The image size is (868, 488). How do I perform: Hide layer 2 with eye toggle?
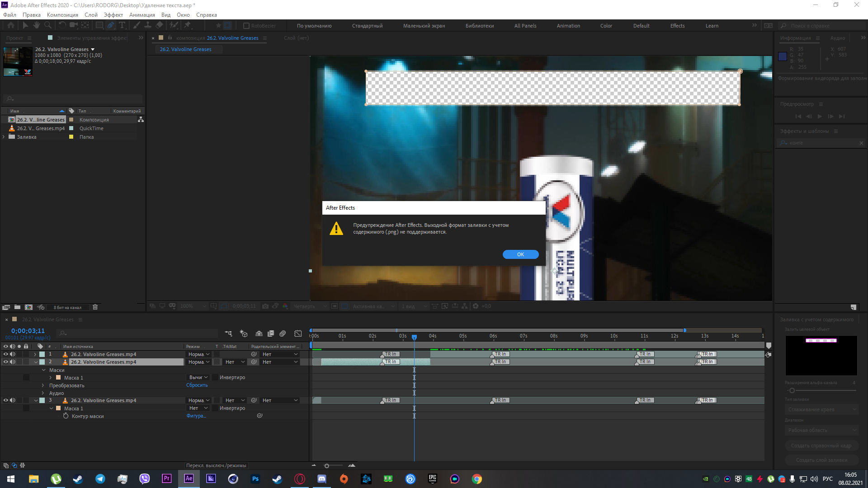[x=6, y=362]
